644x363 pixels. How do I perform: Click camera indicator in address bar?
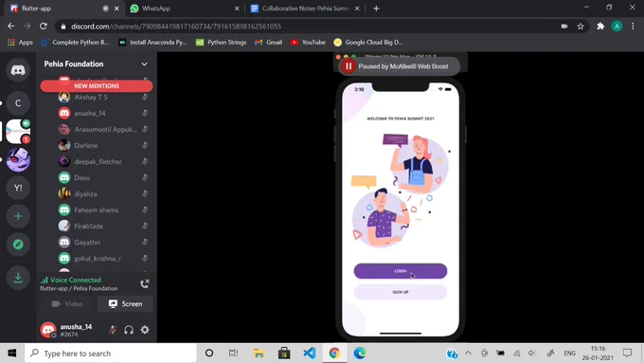(x=564, y=27)
